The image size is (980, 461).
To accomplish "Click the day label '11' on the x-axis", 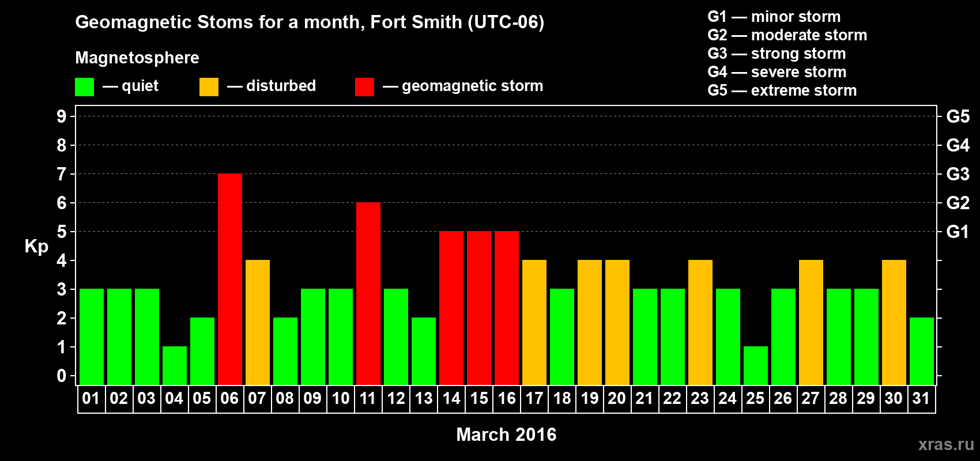I will 368,399.
